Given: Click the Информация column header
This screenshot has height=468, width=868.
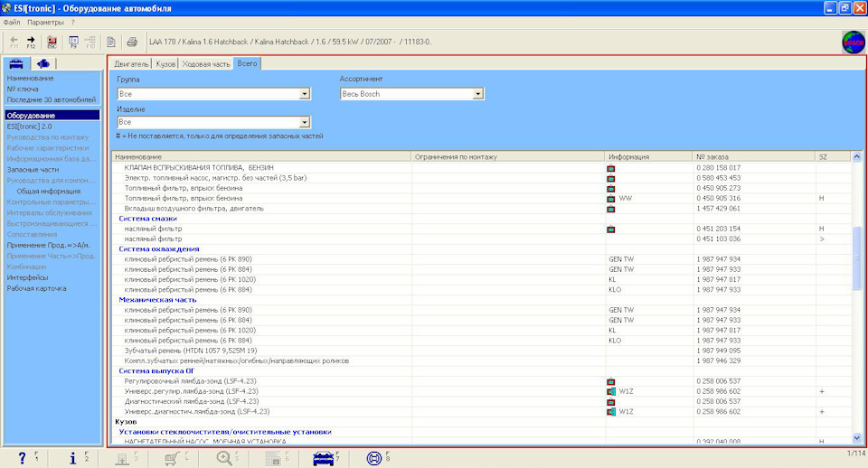Looking at the screenshot, I should [x=649, y=156].
